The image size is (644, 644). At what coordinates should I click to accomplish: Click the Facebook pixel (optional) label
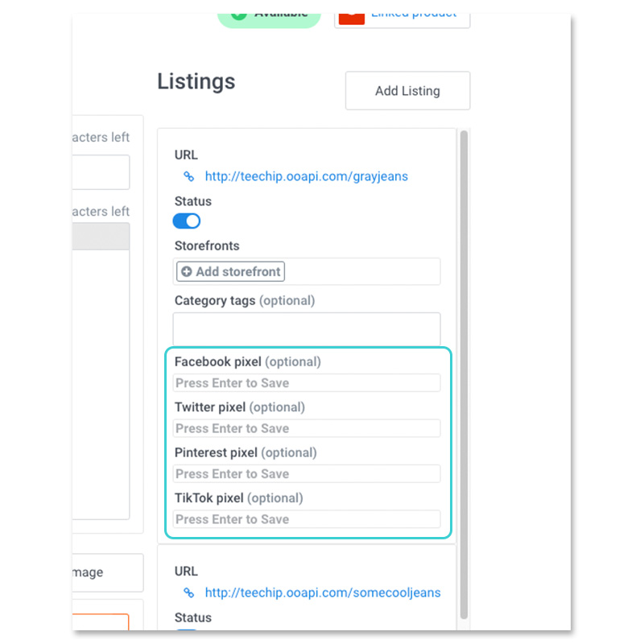248,361
